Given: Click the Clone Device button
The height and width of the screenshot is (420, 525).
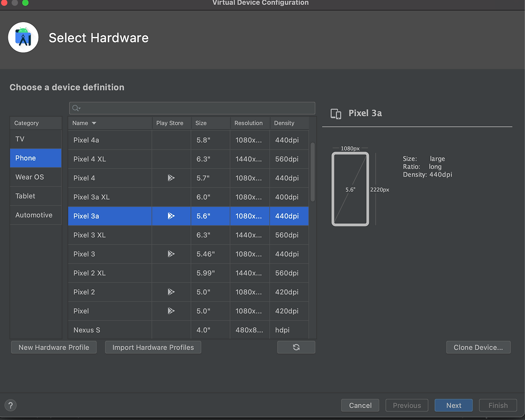Looking at the screenshot, I should 478,347.
